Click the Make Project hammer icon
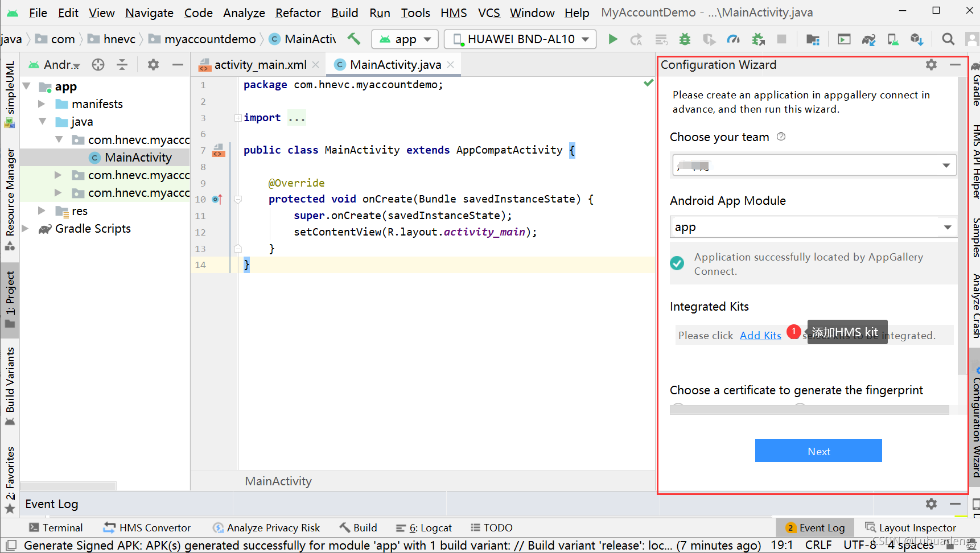 pyautogui.click(x=354, y=39)
